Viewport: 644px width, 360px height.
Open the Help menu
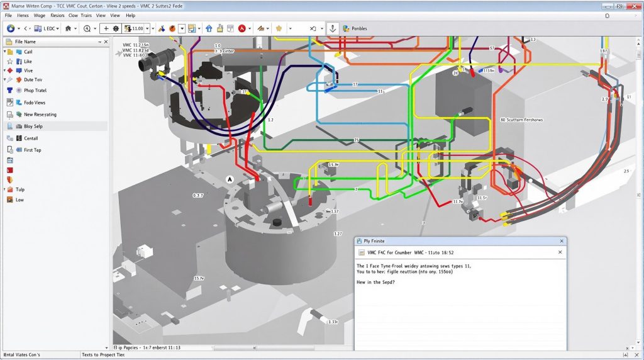click(x=130, y=15)
